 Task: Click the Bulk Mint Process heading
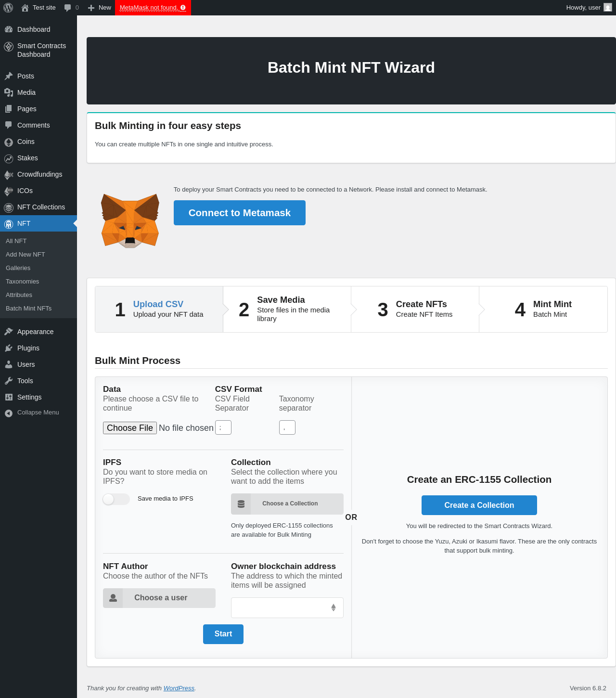138,361
